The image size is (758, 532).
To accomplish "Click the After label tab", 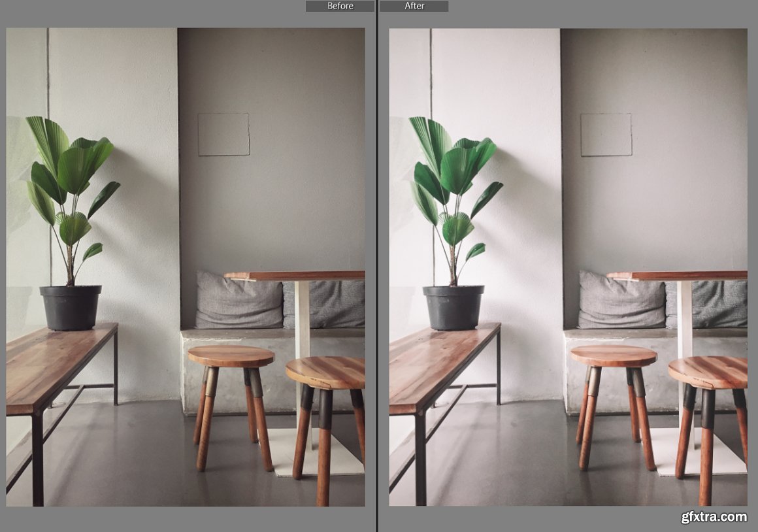I will tap(414, 6).
